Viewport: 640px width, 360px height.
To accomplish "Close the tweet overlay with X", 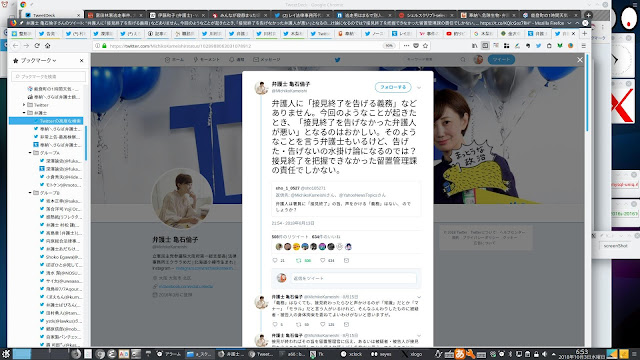I will click(x=580, y=60).
